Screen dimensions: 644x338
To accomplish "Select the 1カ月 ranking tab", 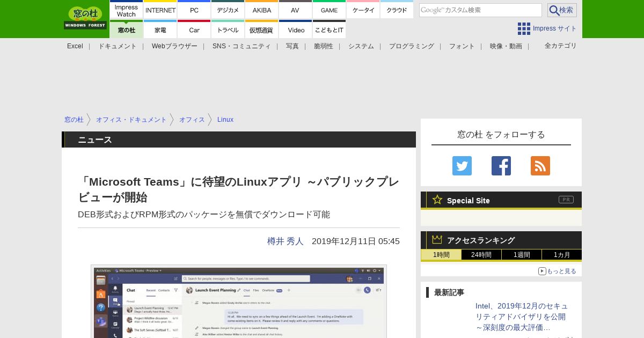I will tap(562, 255).
